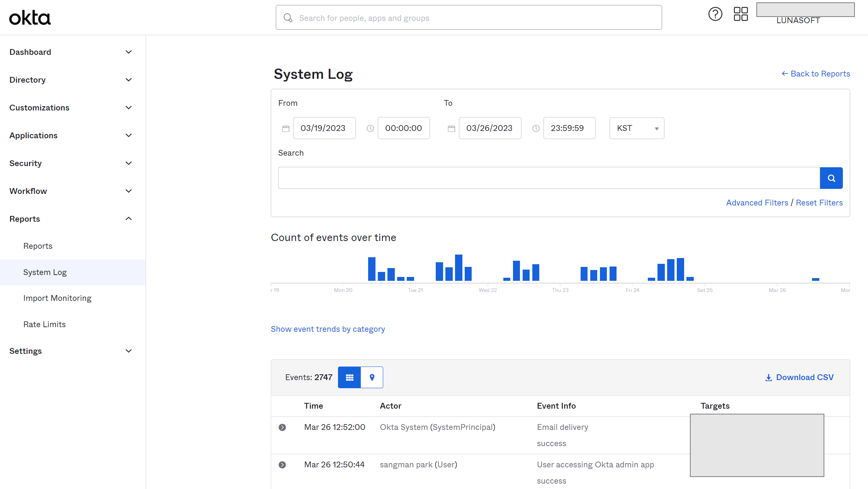Click the System Log search input field

click(x=549, y=178)
